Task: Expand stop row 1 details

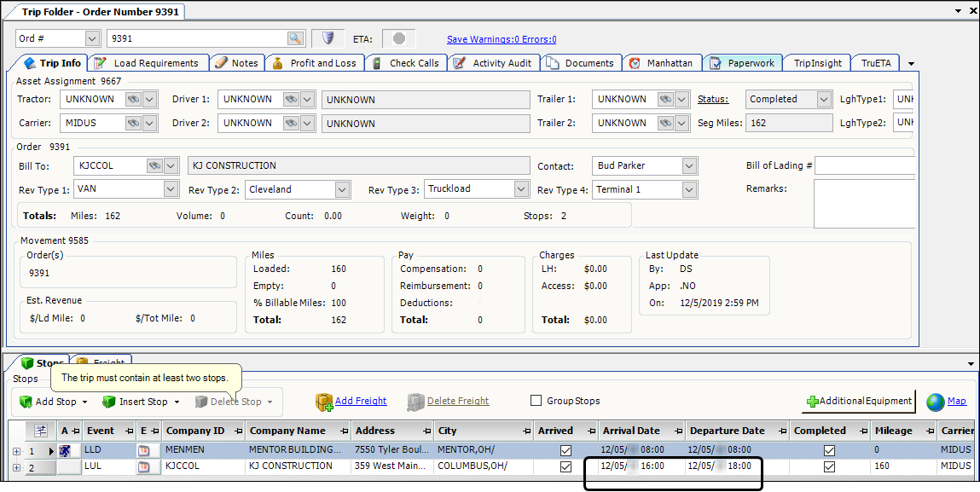Action: (16, 450)
